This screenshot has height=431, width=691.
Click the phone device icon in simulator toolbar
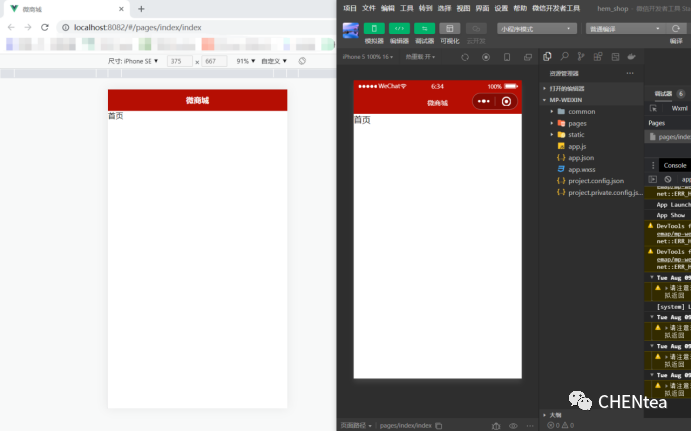pyautogui.click(x=507, y=57)
